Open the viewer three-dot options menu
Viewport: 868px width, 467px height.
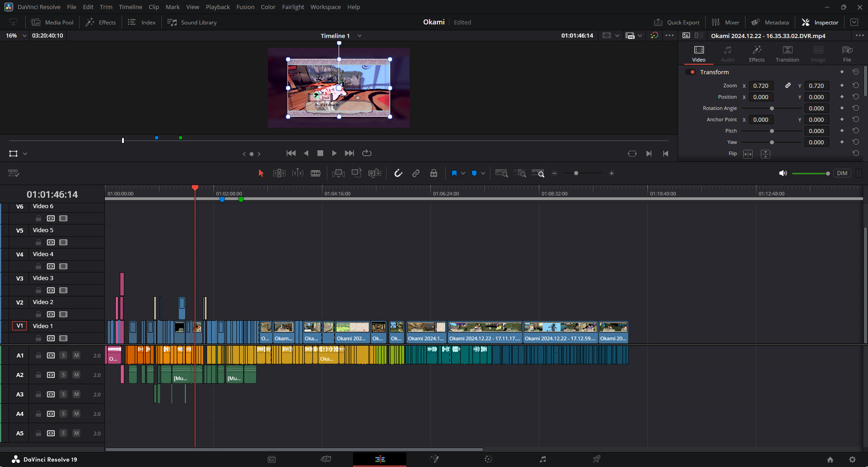pos(670,35)
